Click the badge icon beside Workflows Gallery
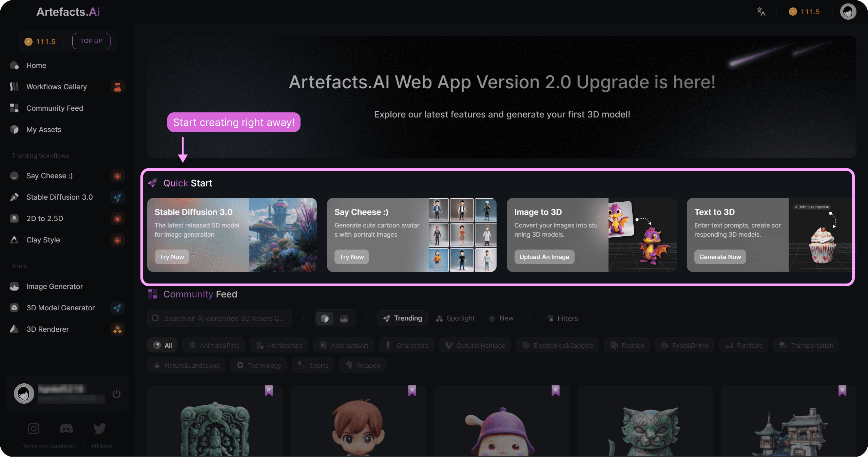 (x=118, y=87)
